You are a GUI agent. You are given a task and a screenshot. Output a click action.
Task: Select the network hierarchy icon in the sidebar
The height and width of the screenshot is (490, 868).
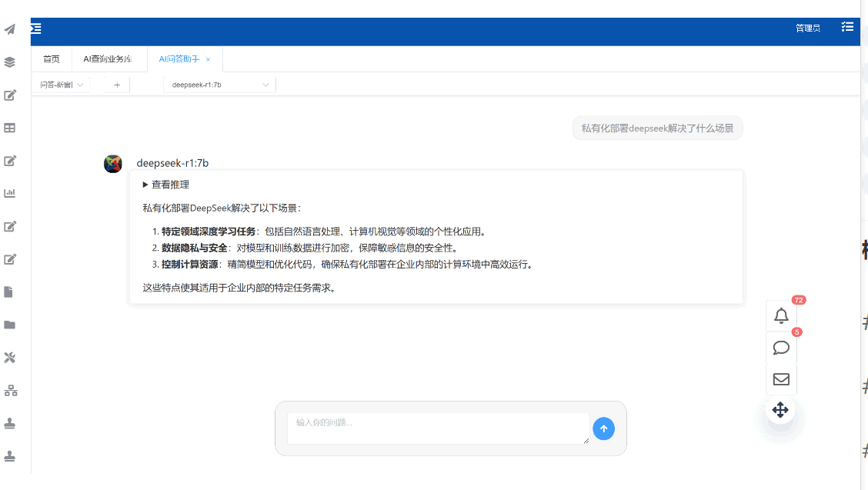(10, 390)
